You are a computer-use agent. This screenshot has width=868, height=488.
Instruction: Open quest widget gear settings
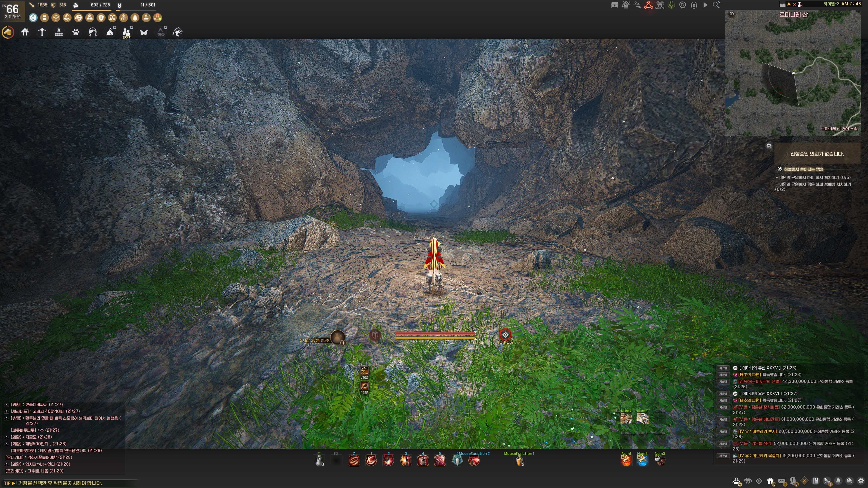(769, 145)
